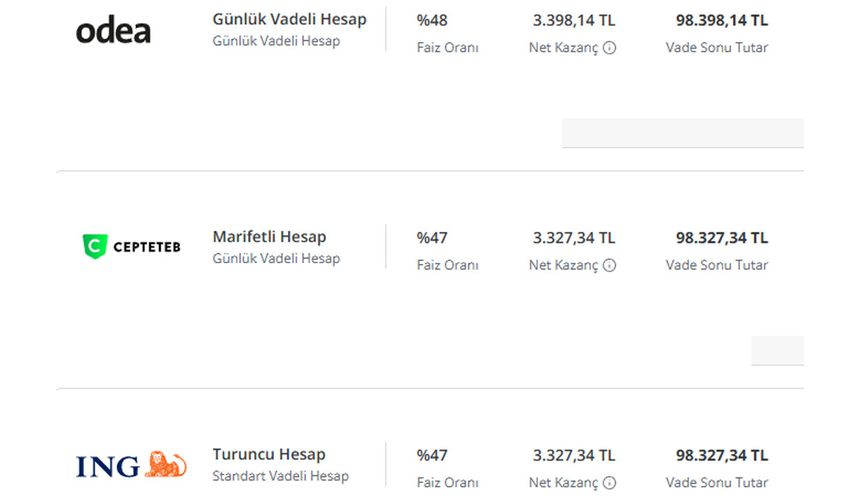The width and height of the screenshot is (860, 504).
Task: Select Odea's %48 Faiz Oranı value
Action: (x=432, y=20)
